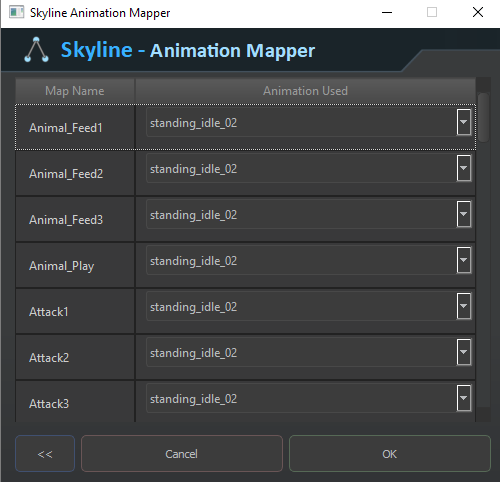
Task: Select the Animal_Feed1 map name cell
Action: (x=75, y=127)
